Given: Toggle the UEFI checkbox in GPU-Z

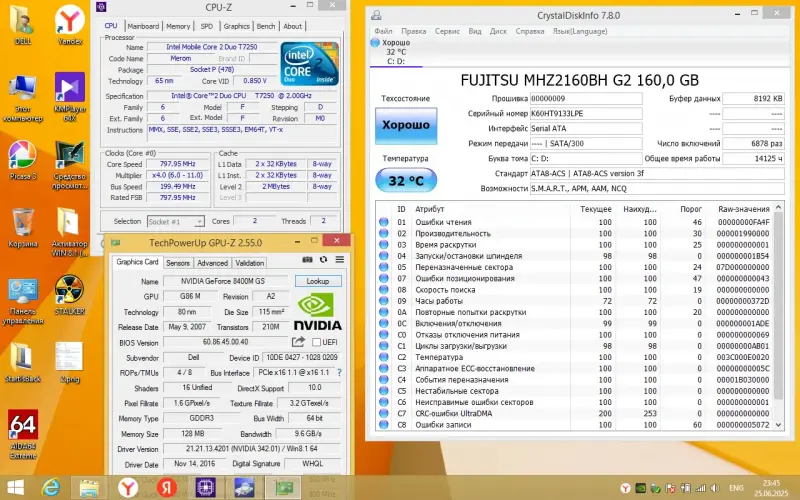Looking at the screenshot, I should coord(316,342).
